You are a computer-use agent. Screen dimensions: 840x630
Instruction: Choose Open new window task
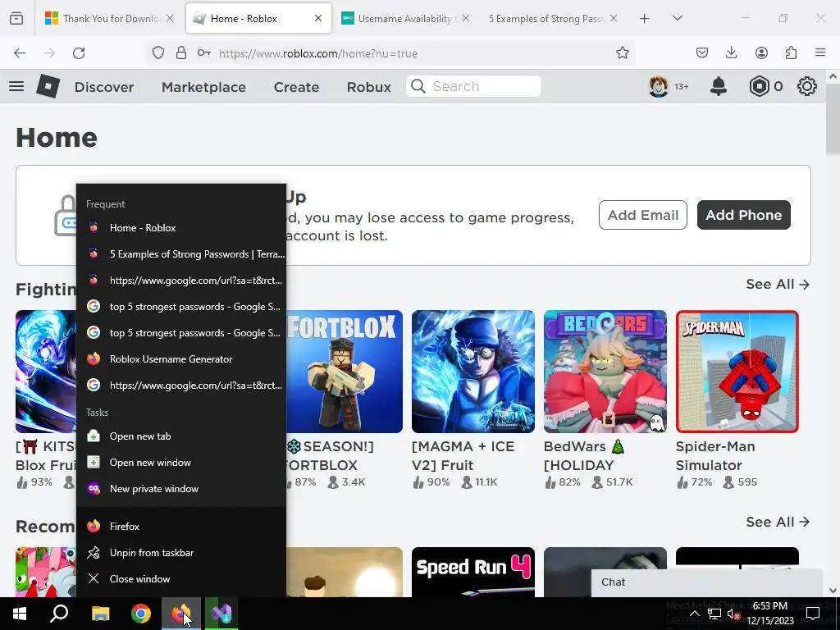tap(181, 463)
